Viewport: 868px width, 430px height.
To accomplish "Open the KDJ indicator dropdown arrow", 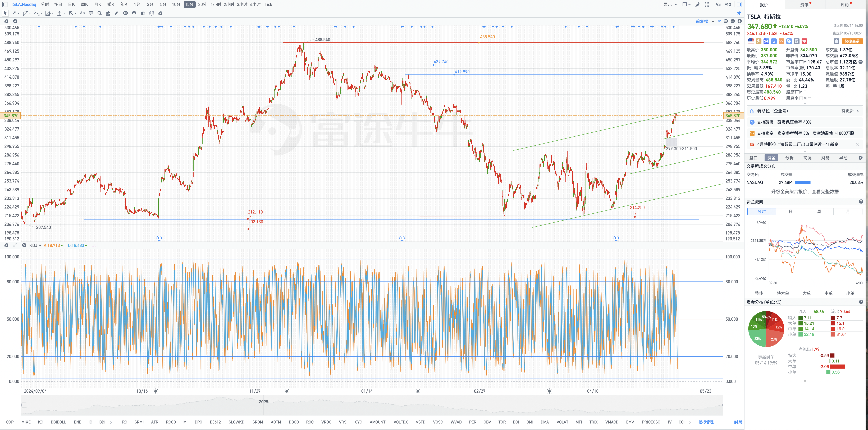I will (x=40, y=245).
